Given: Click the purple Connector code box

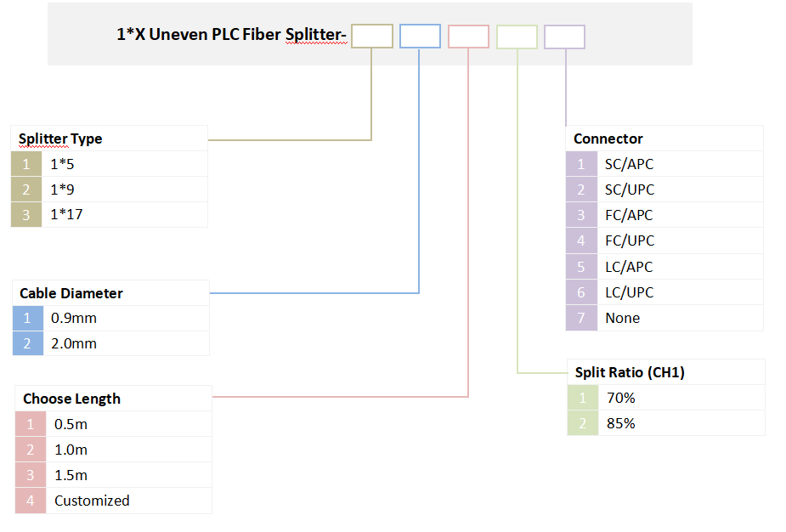Looking at the screenshot, I should [564, 37].
